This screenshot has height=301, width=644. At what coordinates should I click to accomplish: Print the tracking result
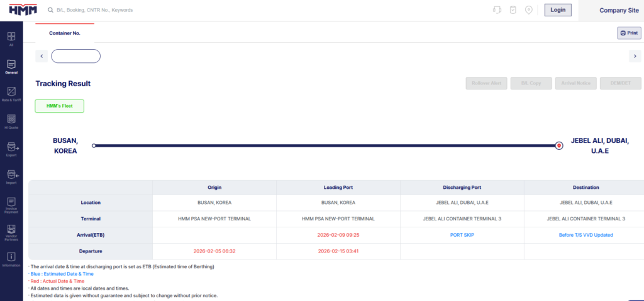click(x=629, y=33)
